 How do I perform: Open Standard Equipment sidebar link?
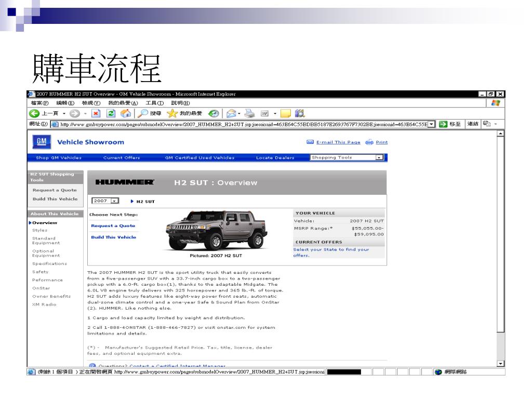[x=46, y=241]
